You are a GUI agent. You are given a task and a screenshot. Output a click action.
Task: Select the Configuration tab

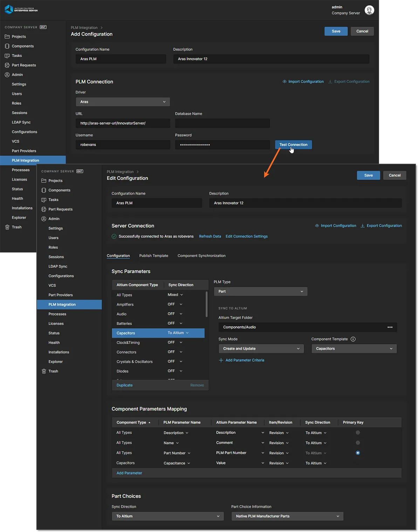(x=118, y=256)
